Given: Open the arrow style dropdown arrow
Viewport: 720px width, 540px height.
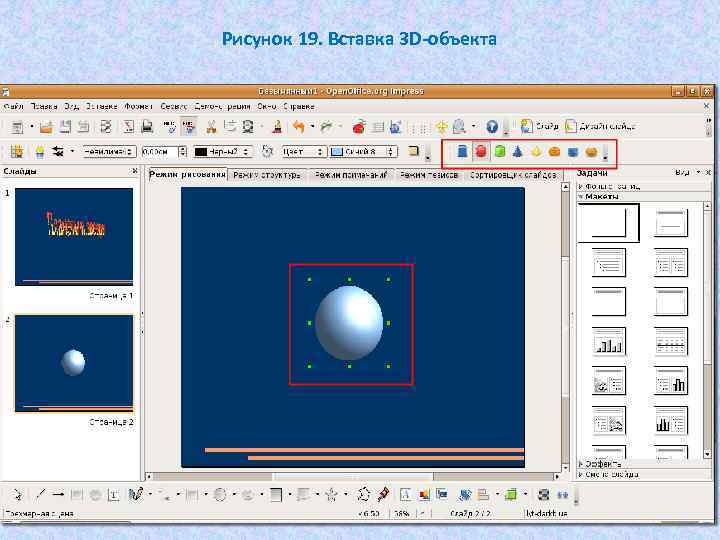Looking at the screenshot, I should click(72, 151).
